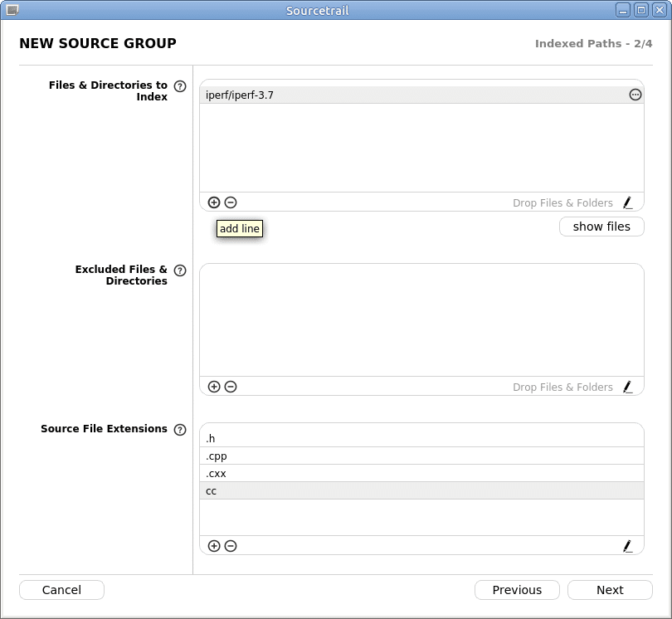Click the show files button
Image resolution: width=672 pixels, height=619 pixels.
click(x=601, y=227)
